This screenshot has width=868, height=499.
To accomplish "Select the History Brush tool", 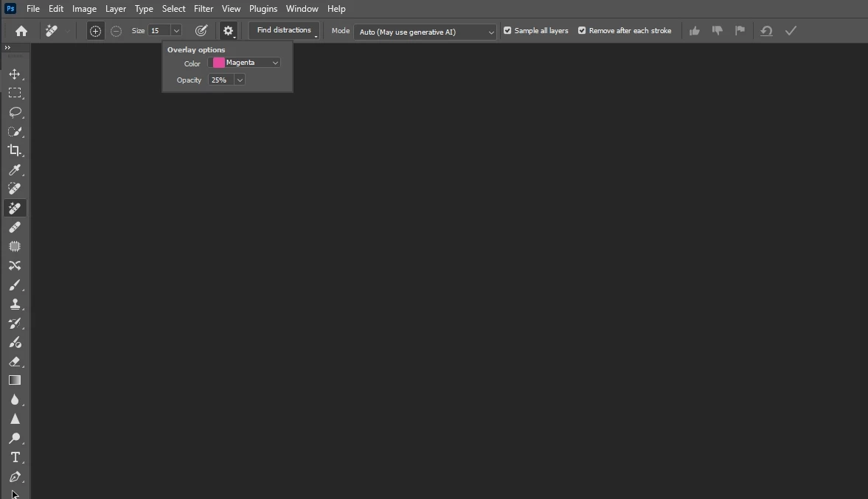I will pyautogui.click(x=15, y=323).
